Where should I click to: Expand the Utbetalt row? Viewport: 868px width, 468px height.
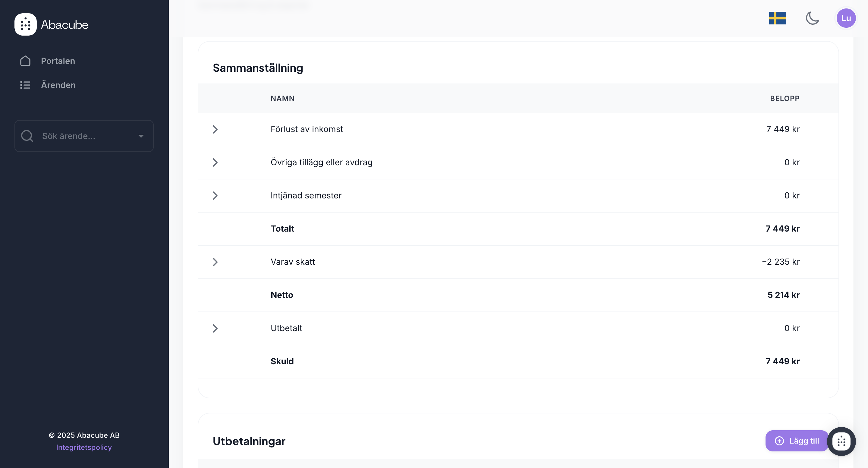(215, 328)
